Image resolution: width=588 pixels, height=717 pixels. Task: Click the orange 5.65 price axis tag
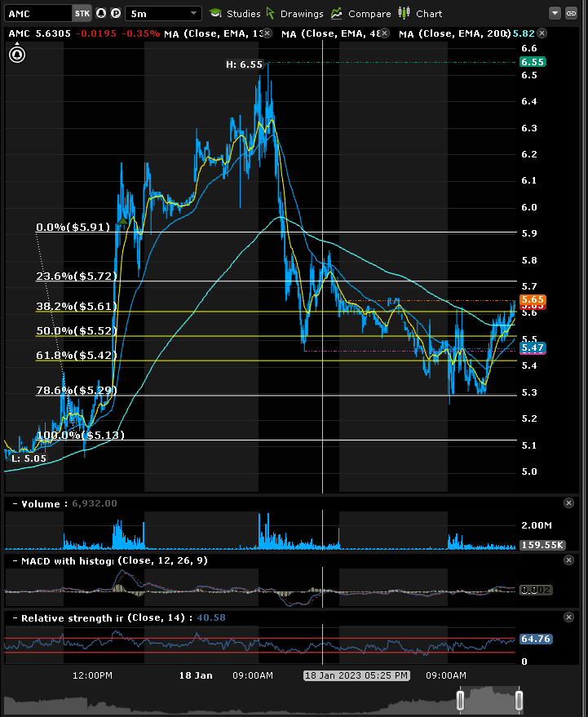point(533,299)
